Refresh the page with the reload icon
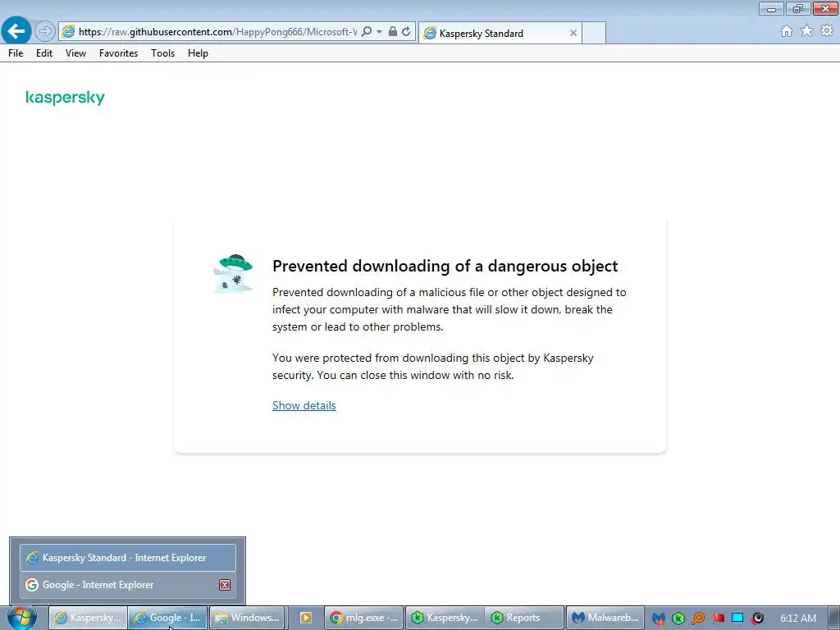This screenshot has height=630, width=840. tap(406, 32)
